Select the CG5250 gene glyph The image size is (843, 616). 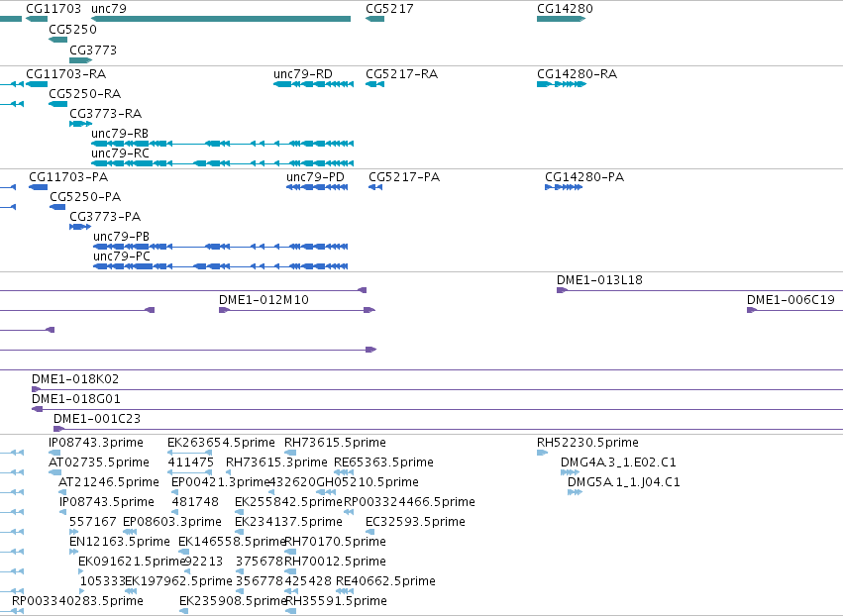(x=58, y=40)
